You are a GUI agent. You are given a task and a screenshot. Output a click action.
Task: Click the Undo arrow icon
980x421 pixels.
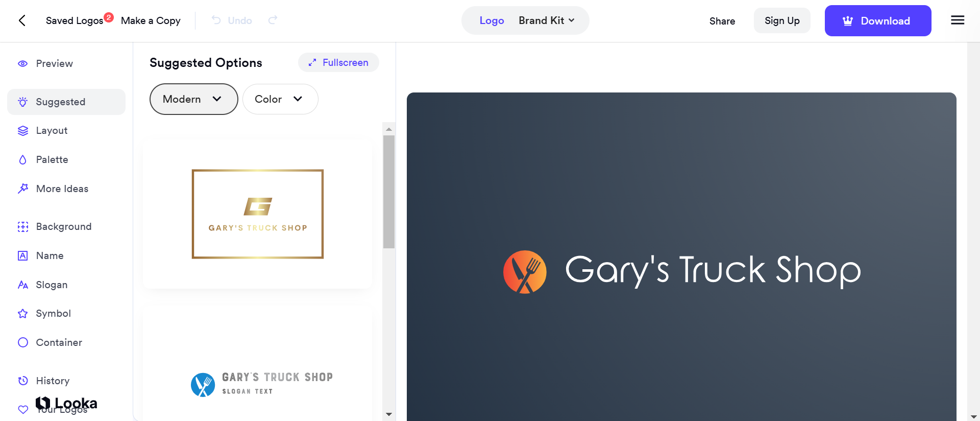click(216, 20)
